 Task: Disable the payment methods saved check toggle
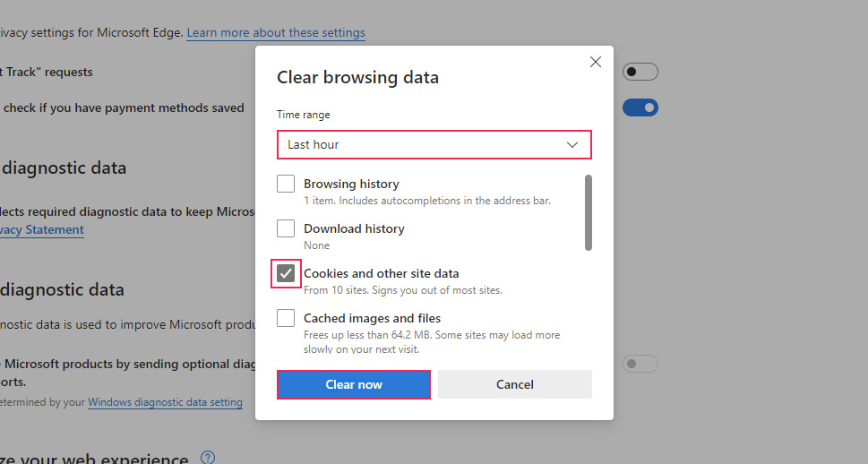click(640, 107)
